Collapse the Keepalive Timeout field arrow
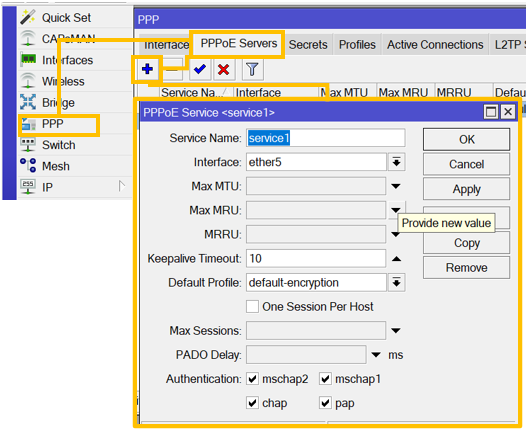 click(396, 259)
